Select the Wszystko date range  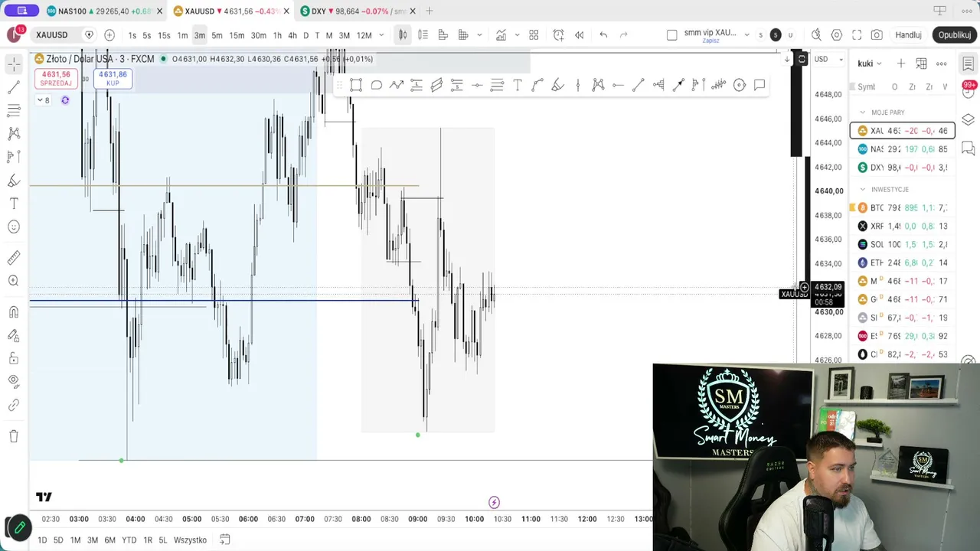190,540
